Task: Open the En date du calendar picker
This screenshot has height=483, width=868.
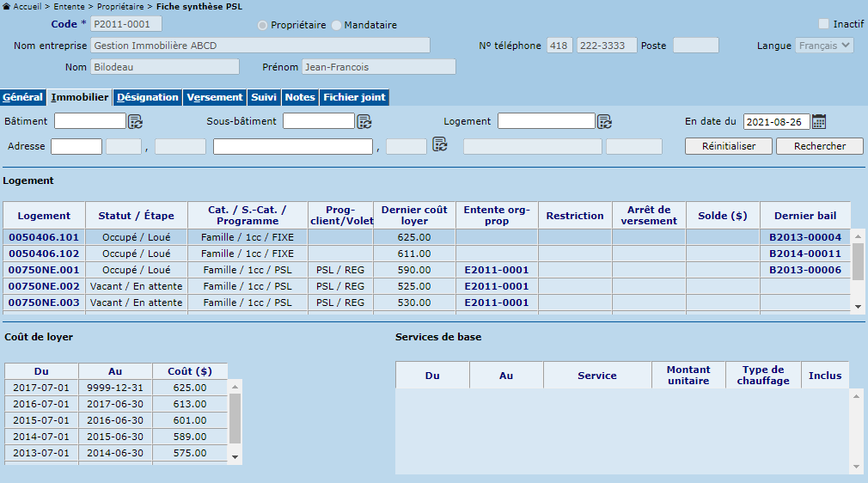Action: (819, 121)
